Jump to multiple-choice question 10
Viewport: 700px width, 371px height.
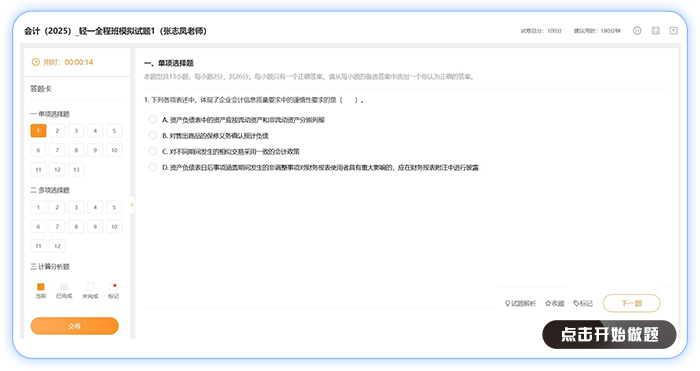click(x=114, y=226)
